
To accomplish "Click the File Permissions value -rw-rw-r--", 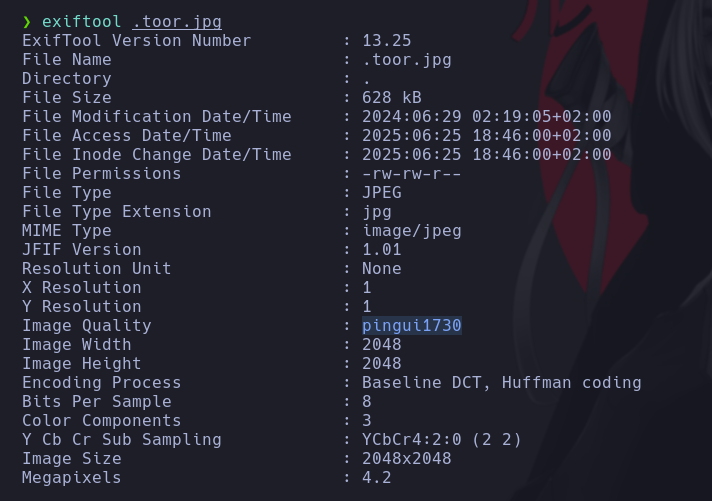I will 412,174.
